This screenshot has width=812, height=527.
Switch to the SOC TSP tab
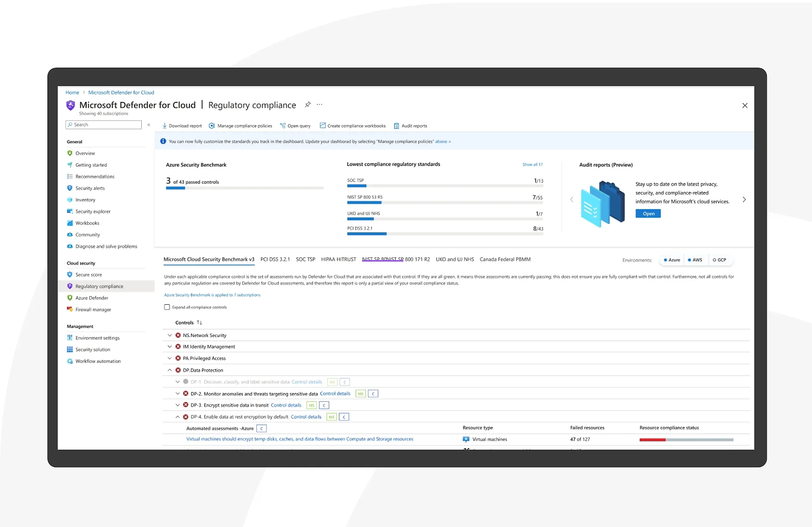click(305, 260)
